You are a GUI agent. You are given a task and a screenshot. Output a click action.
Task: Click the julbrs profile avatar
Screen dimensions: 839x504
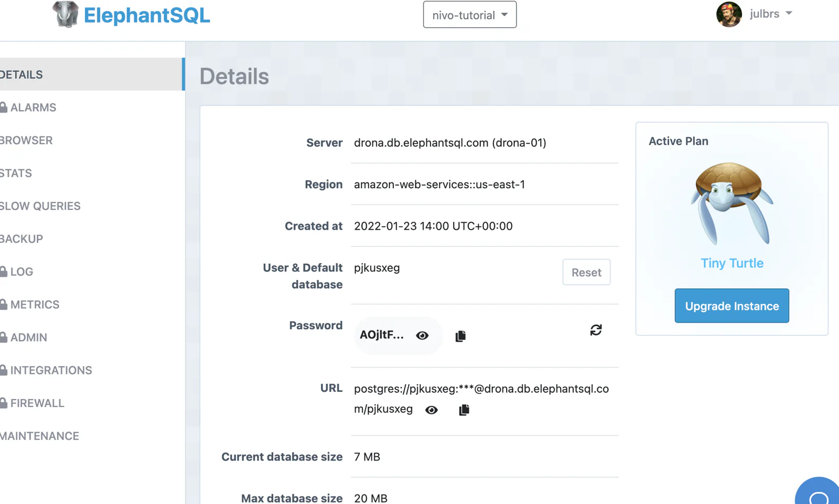coord(729,14)
